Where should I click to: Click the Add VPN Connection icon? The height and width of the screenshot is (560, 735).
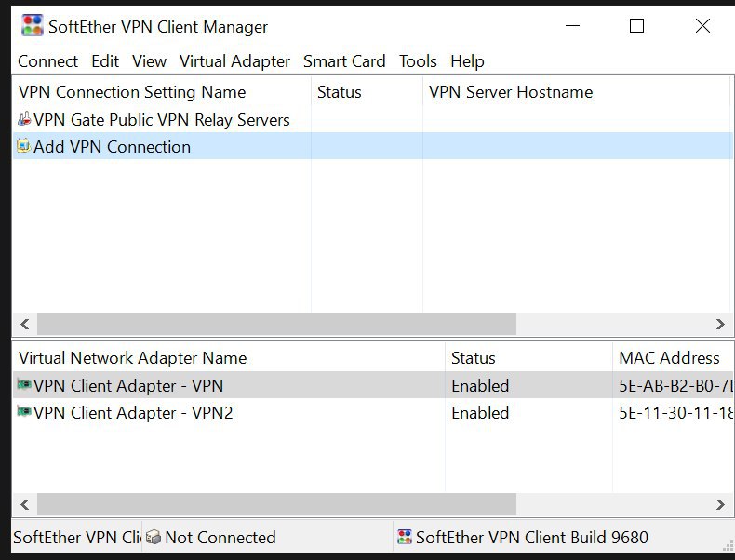(23, 146)
